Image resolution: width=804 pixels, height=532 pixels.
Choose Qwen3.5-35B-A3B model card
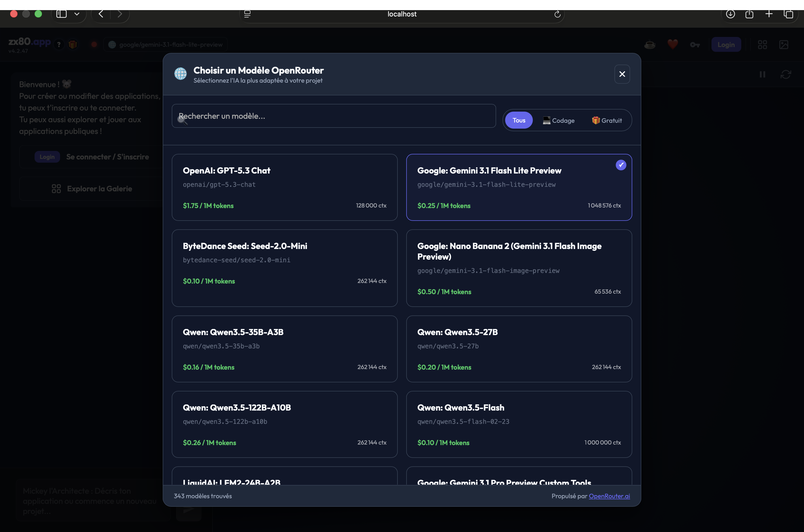(284, 349)
